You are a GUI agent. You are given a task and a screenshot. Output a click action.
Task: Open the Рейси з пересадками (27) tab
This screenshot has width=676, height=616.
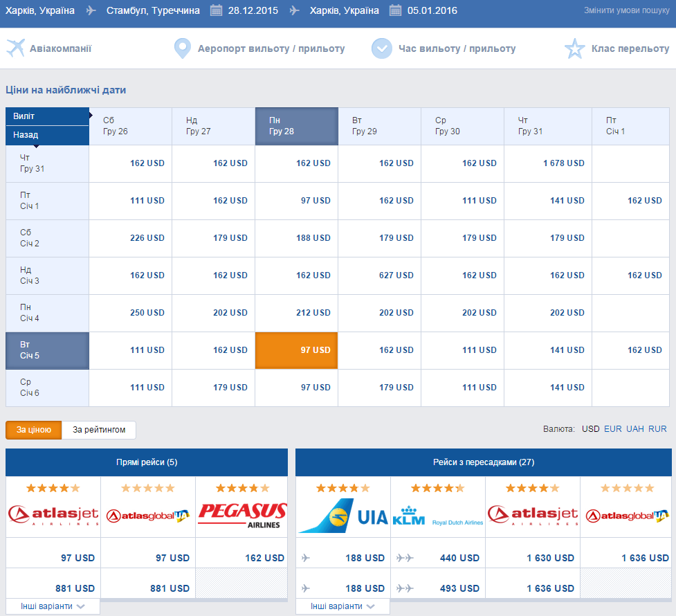(484, 462)
